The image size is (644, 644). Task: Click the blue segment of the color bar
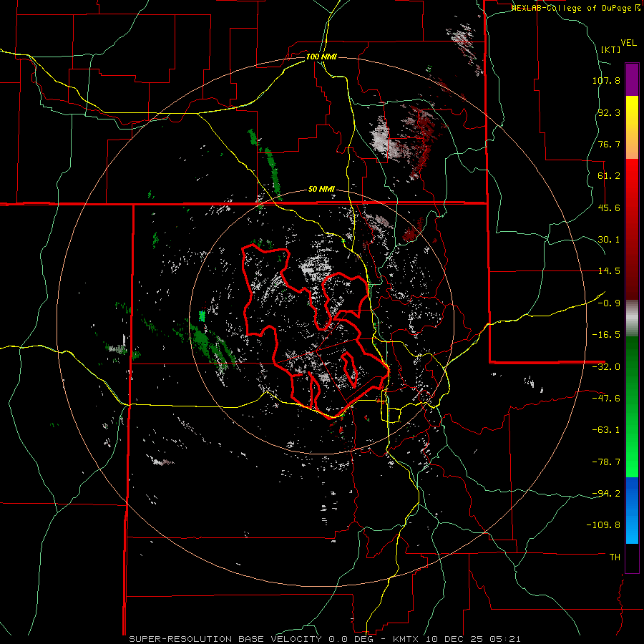[632, 510]
